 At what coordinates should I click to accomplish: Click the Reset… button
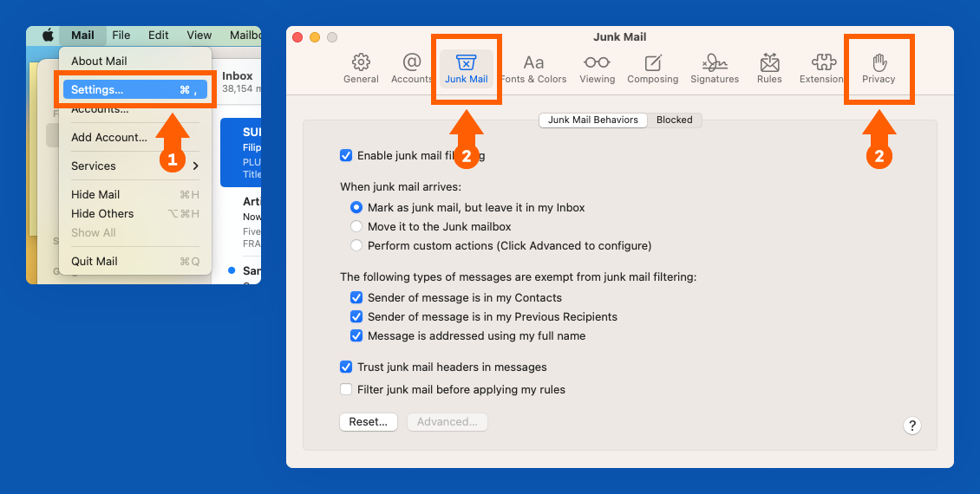tap(368, 422)
